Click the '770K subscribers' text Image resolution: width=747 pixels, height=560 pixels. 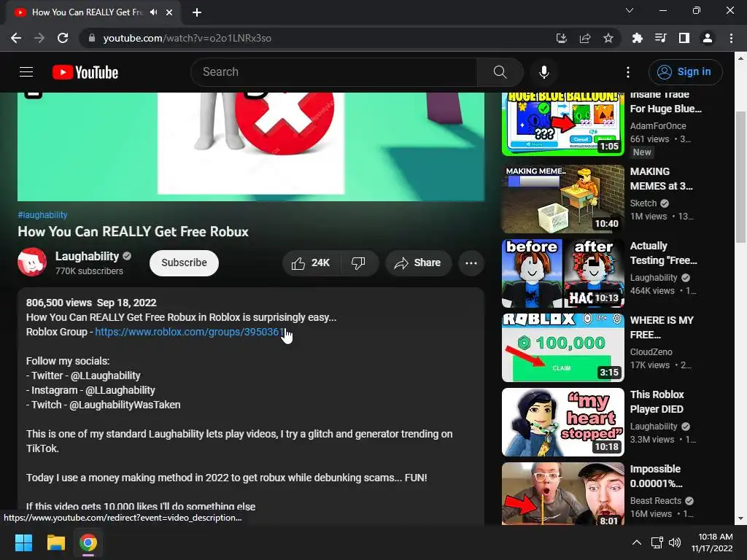pyautogui.click(x=89, y=271)
